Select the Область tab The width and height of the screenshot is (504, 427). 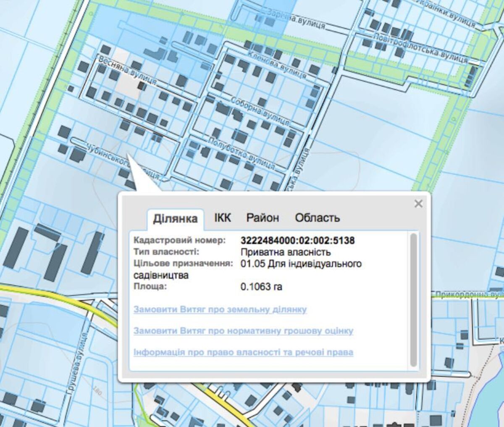point(317,218)
